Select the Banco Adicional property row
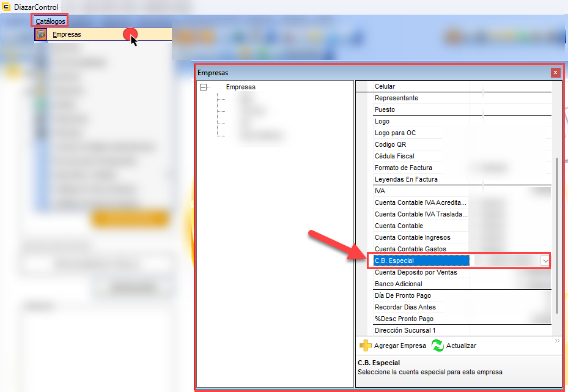The height and width of the screenshot is (392, 568). (x=399, y=284)
